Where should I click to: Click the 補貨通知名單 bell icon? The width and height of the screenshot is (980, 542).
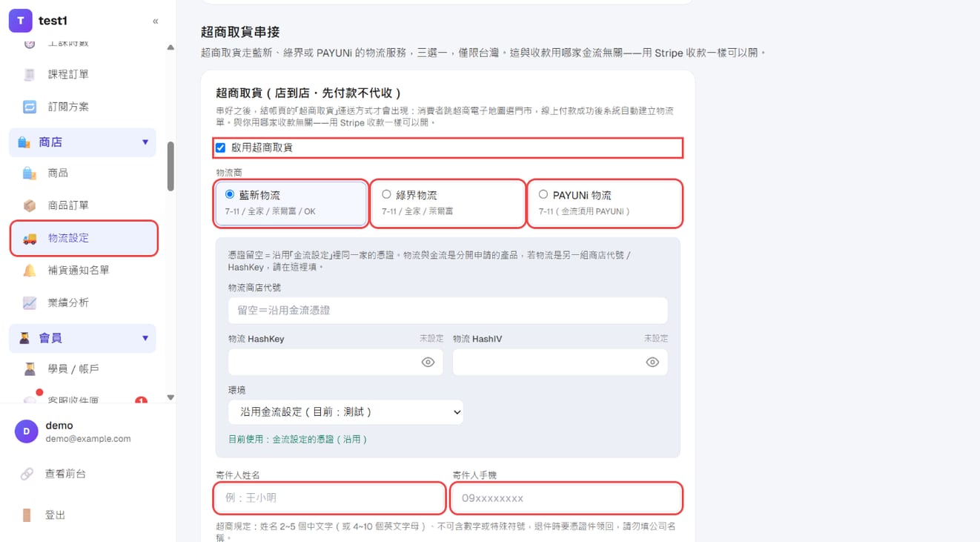(30, 271)
